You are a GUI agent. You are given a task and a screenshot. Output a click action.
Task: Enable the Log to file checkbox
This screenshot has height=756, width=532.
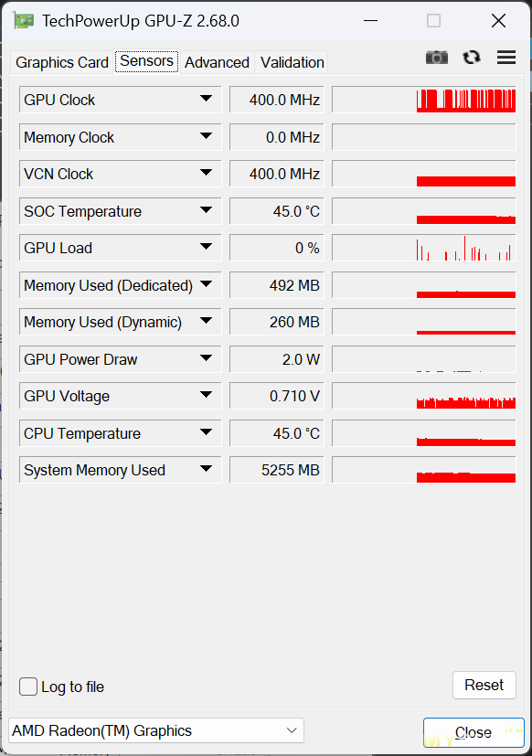coord(28,687)
